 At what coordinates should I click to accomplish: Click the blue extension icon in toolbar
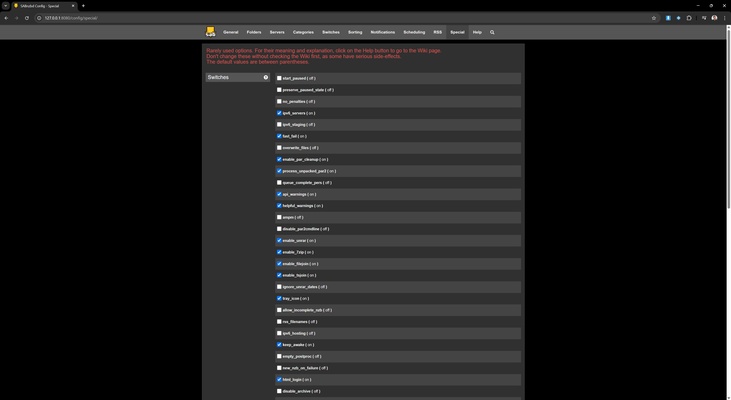coord(668,18)
